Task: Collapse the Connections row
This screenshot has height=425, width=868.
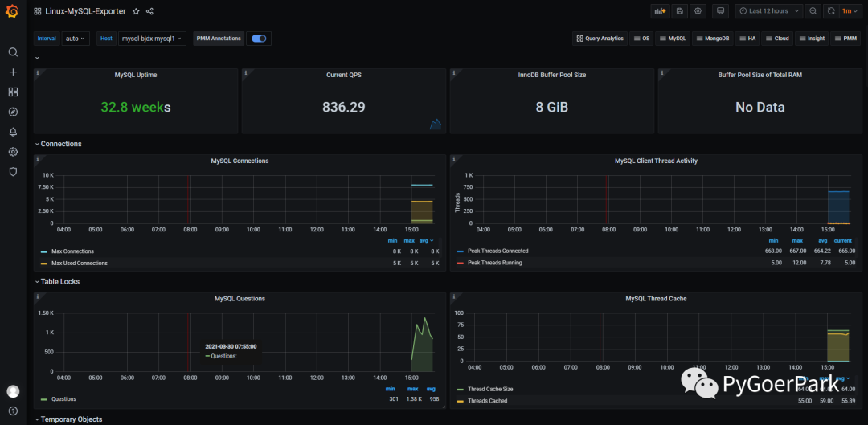Action: [x=58, y=144]
